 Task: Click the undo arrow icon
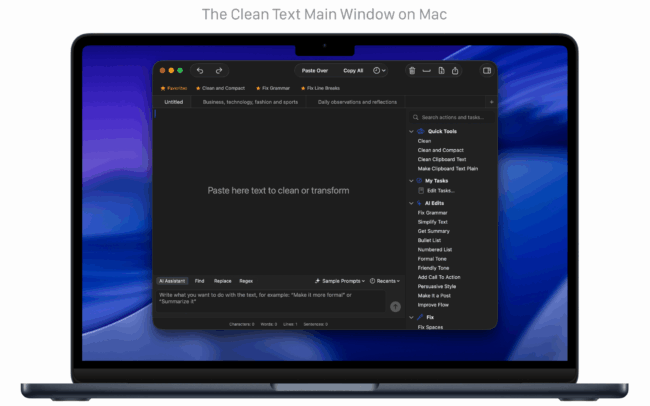(x=200, y=71)
